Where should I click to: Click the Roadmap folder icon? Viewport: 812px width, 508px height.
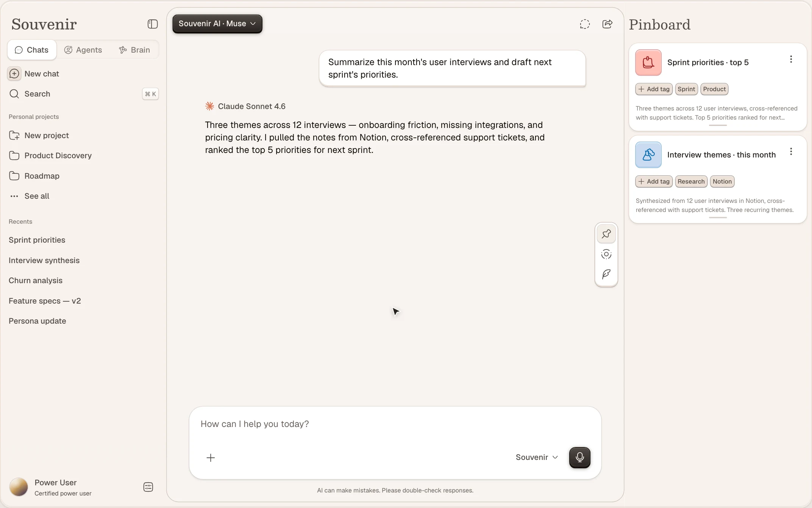pos(14,176)
